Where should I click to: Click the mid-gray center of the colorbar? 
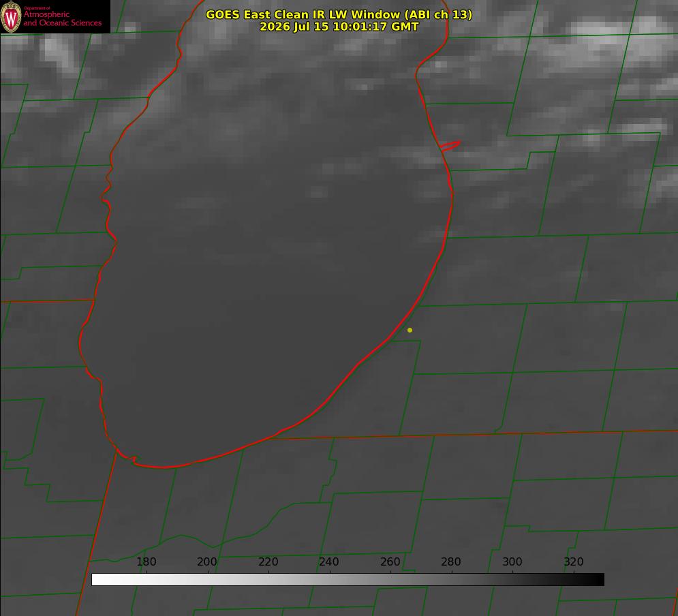(x=348, y=580)
